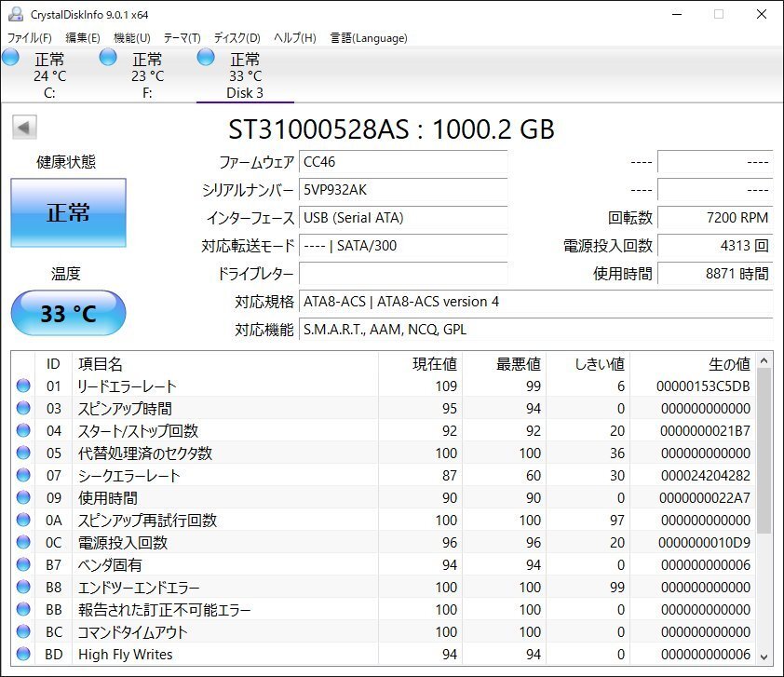This screenshot has height=677, width=784.
Task: Click the blue status orb for drive C:
Action: pos(10,58)
